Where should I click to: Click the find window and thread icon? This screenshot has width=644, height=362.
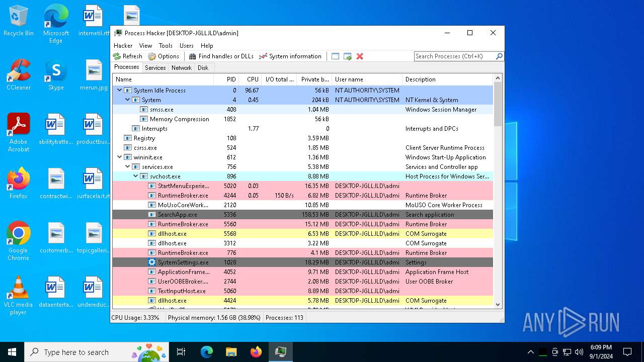tap(348, 56)
